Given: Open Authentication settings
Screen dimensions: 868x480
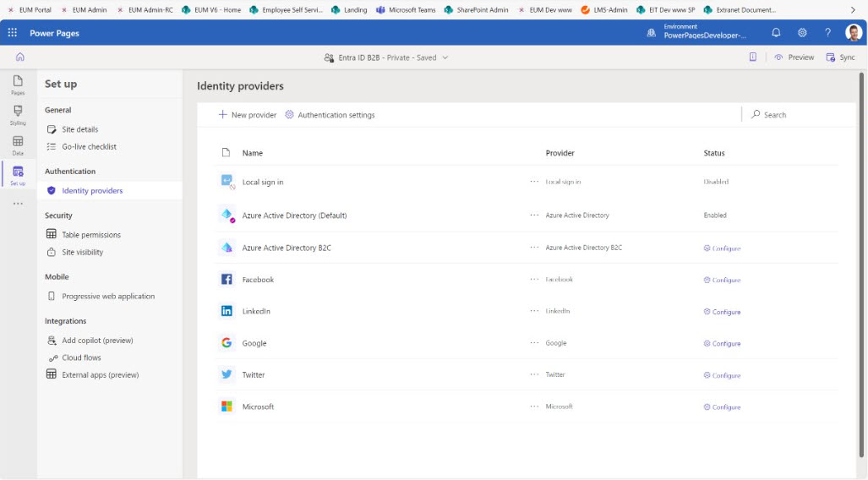Looking at the screenshot, I should 330,115.
